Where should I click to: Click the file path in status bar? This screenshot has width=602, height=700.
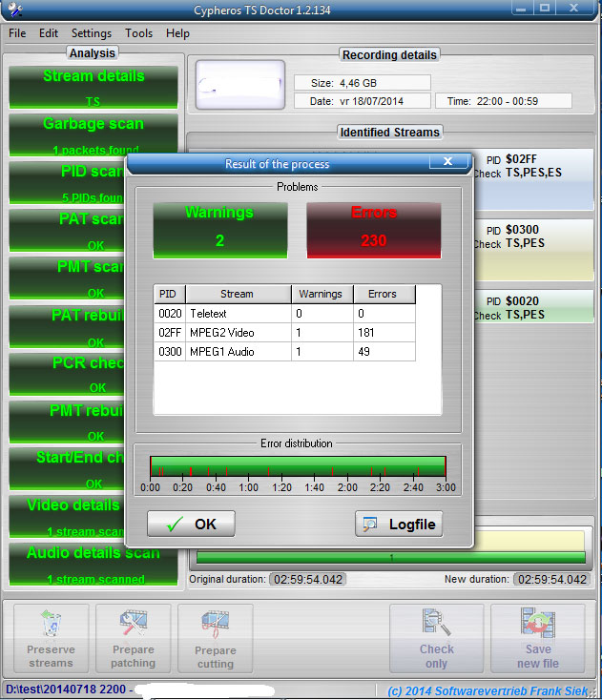(x=69, y=689)
